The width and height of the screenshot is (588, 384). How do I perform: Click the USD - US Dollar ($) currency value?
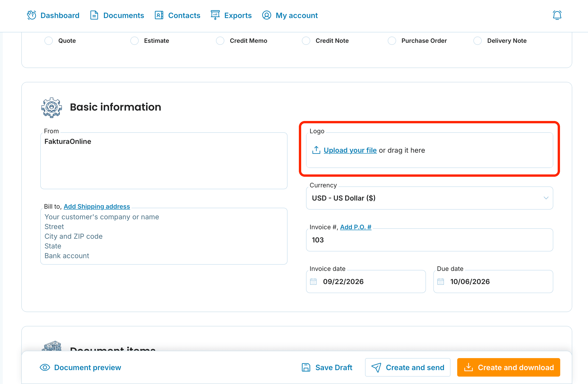click(x=344, y=198)
